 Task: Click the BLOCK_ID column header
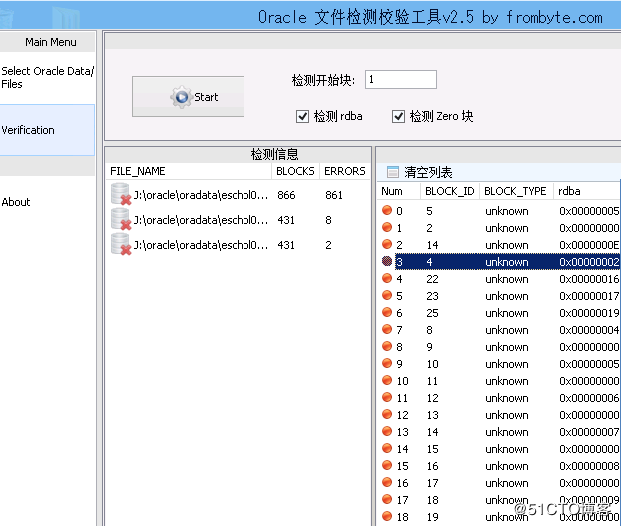point(450,191)
